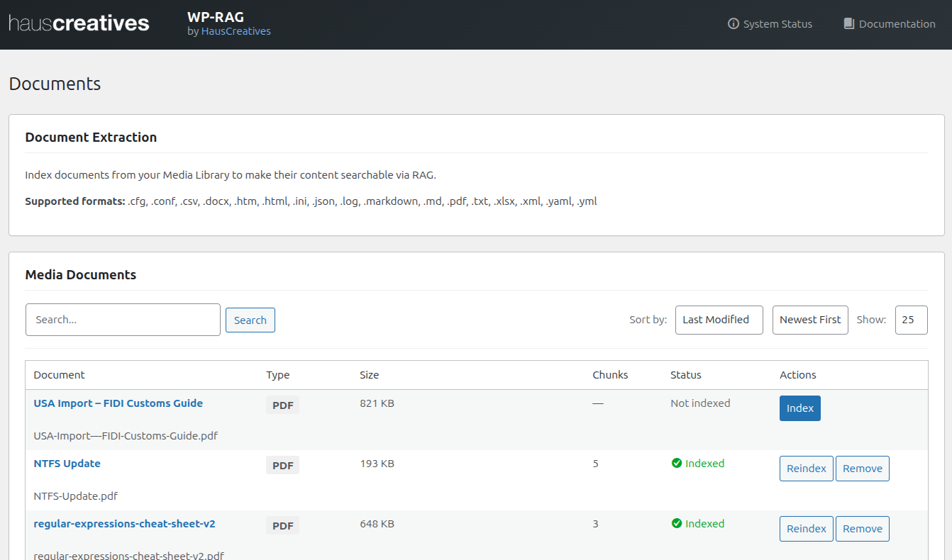Click the Document column header
This screenshot has width=952, height=560.
60,375
